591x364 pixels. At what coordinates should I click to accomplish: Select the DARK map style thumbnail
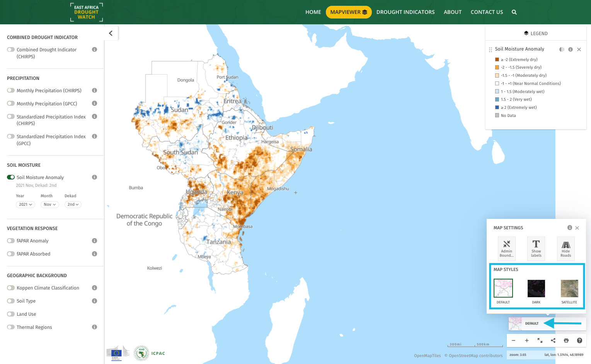pos(536,288)
